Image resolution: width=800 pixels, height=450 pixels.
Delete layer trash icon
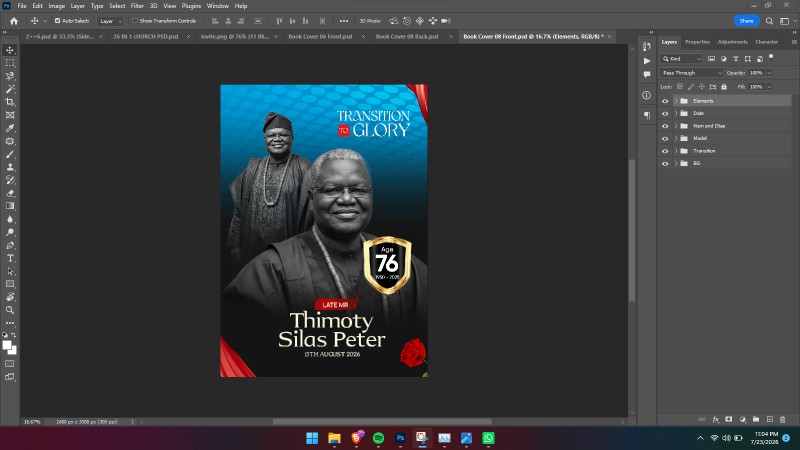click(x=783, y=419)
